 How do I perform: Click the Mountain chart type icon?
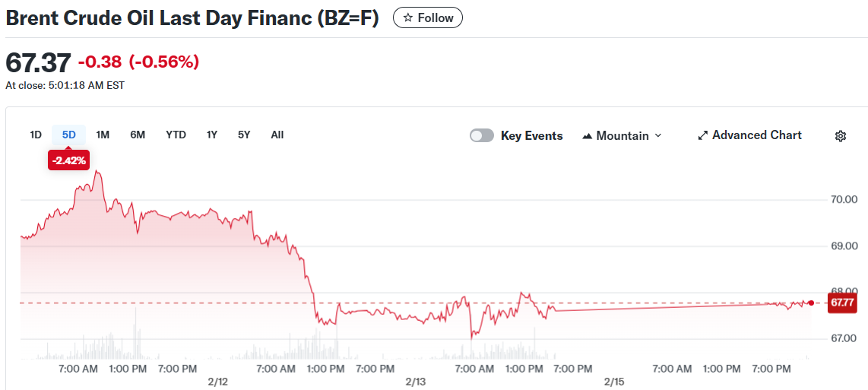587,136
